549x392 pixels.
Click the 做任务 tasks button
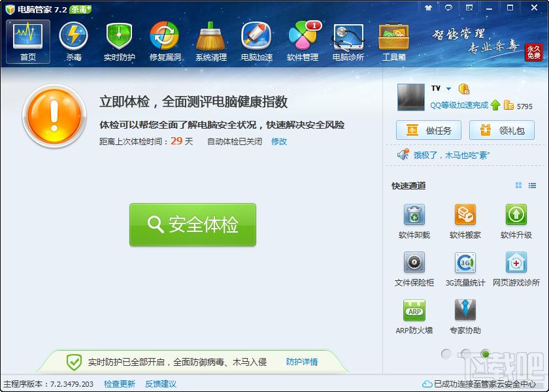point(429,130)
